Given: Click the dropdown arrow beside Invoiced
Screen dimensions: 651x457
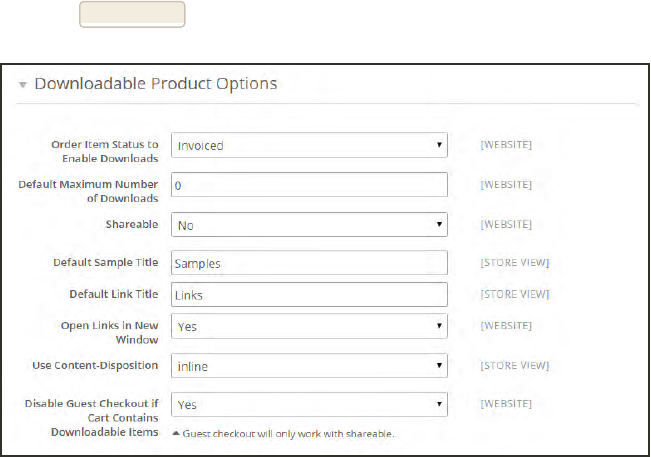Looking at the screenshot, I should 439,145.
